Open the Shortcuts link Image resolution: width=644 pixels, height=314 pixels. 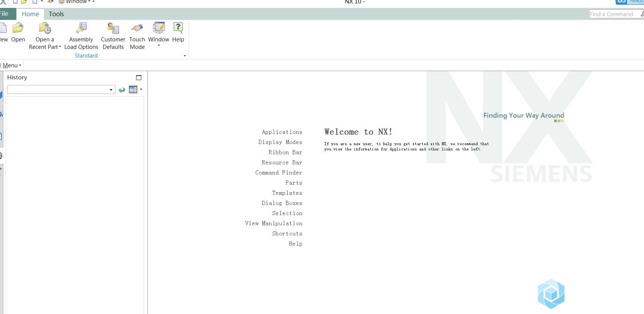click(x=287, y=234)
